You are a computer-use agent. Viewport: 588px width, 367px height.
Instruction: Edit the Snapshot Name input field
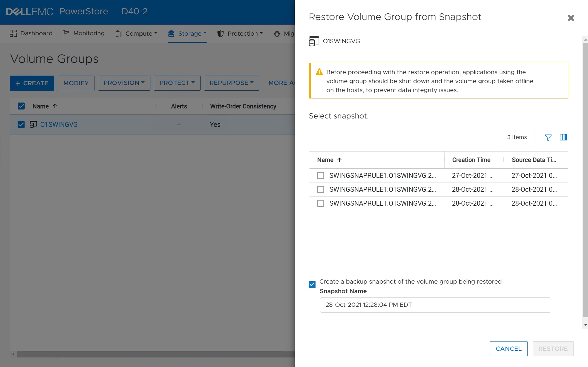pyautogui.click(x=435, y=305)
